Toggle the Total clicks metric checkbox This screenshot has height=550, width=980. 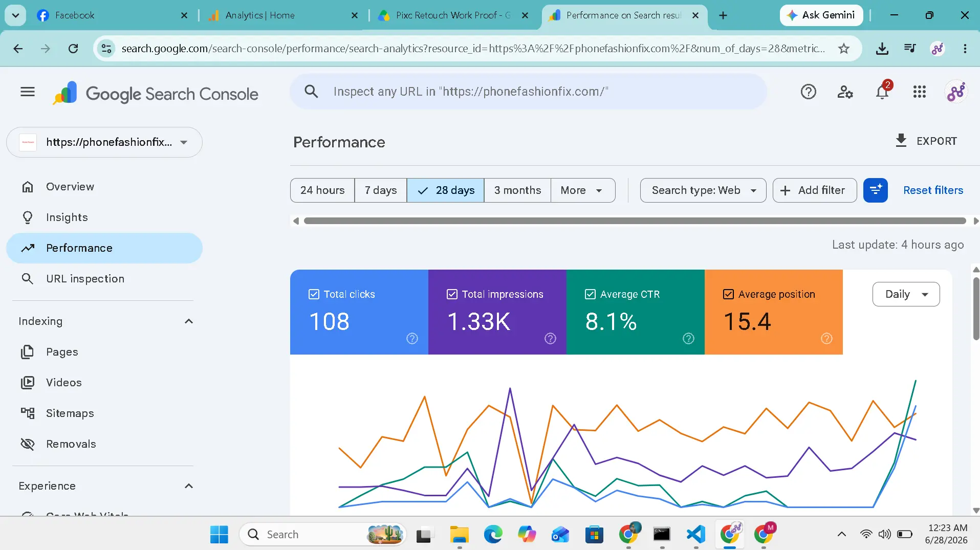314,294
